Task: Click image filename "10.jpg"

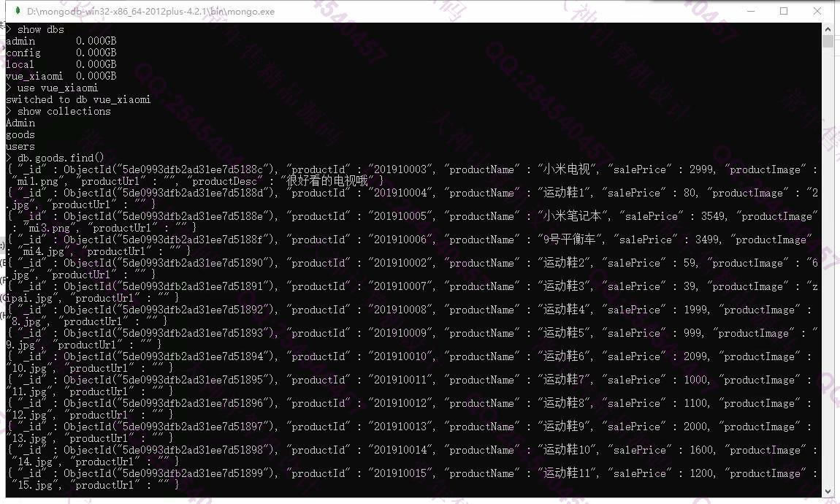Action: pos(29,368)
